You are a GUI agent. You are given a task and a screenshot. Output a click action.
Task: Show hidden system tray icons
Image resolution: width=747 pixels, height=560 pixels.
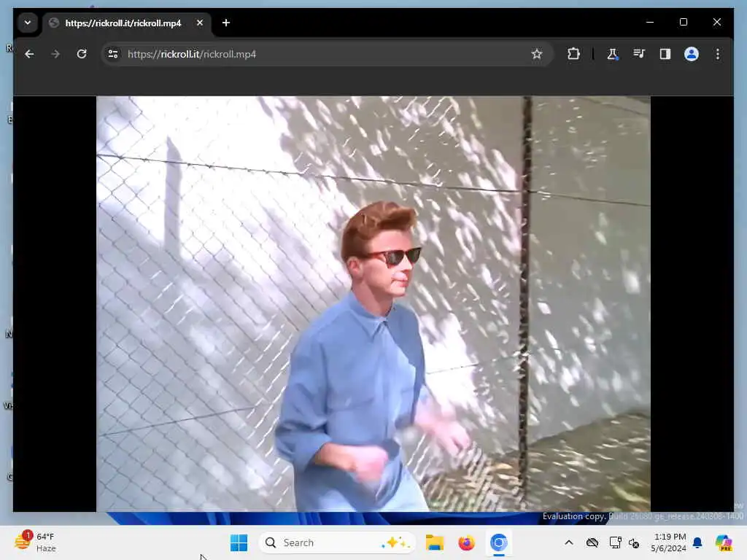point(569,542)
